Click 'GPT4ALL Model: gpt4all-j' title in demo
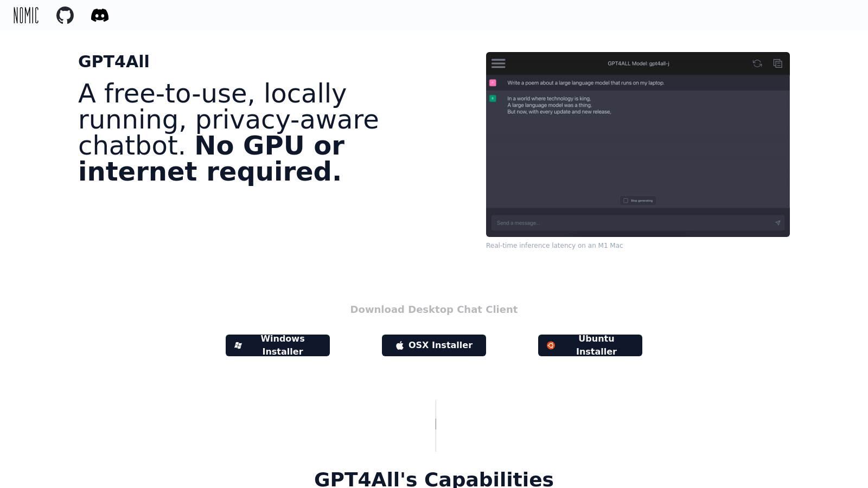Screen dimensions: 868x488 [x=639, y=63]
